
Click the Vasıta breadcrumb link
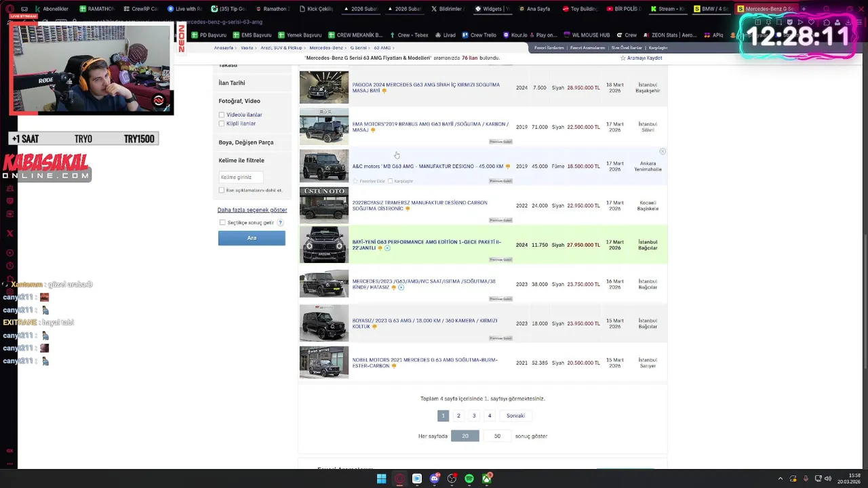point(247,48)
